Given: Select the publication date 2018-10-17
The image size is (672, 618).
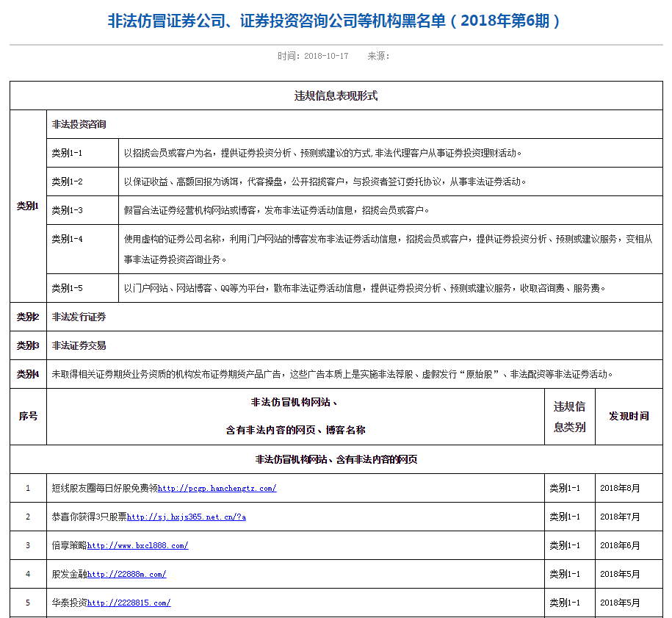Looking at the screenshot, I should 325,56.
